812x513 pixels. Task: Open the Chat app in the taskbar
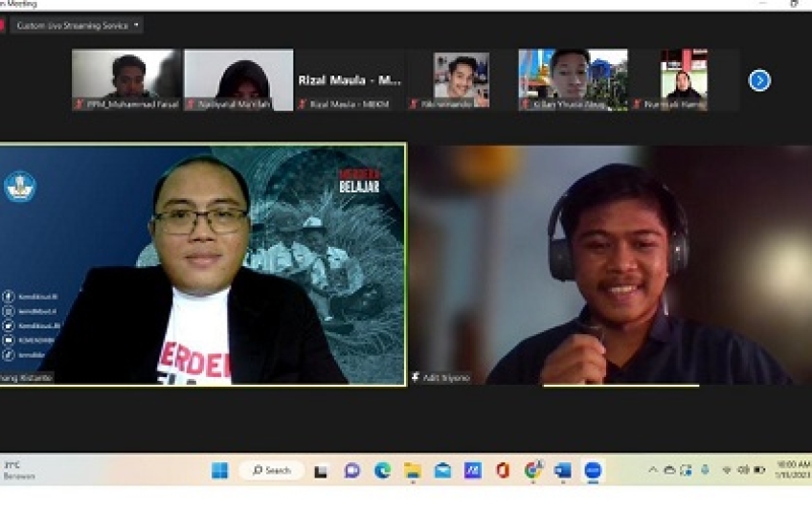tap(351, 470)
